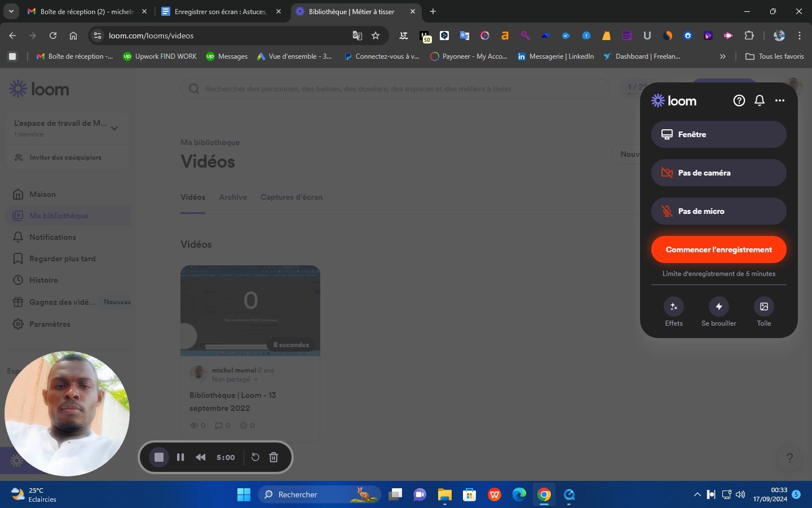
Task: Click the camera bubble preview
Action: [x=67, y=414]
